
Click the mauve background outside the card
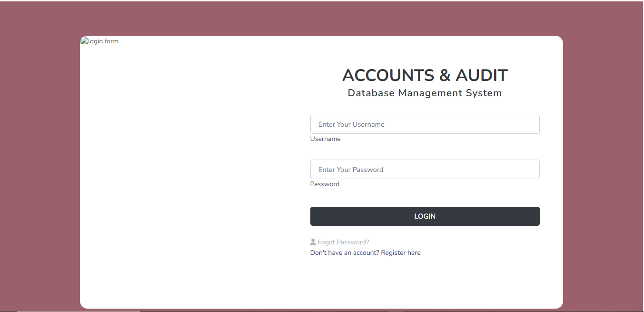38,167
